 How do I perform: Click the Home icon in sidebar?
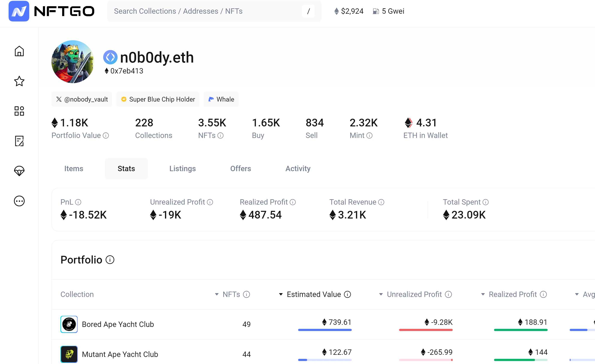point(19,51)
